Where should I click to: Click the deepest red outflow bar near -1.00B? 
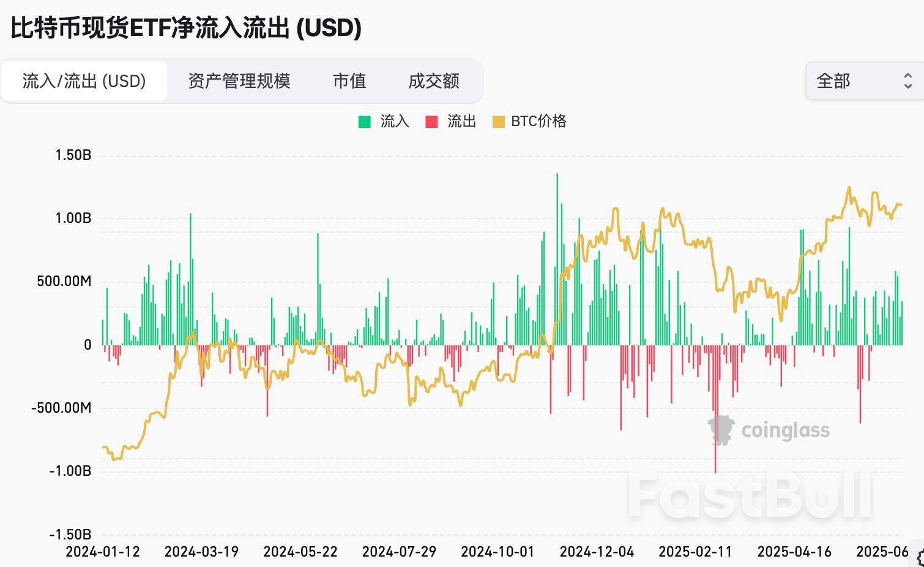point(715,410)
